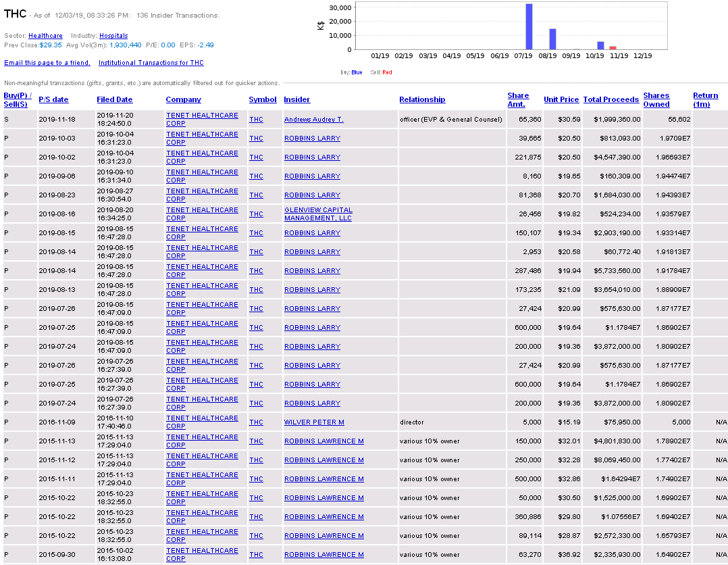Viewport: 728px width, 565px height.
Task: Select the Prev Close value $29.35
Action: tap(51, 45)
